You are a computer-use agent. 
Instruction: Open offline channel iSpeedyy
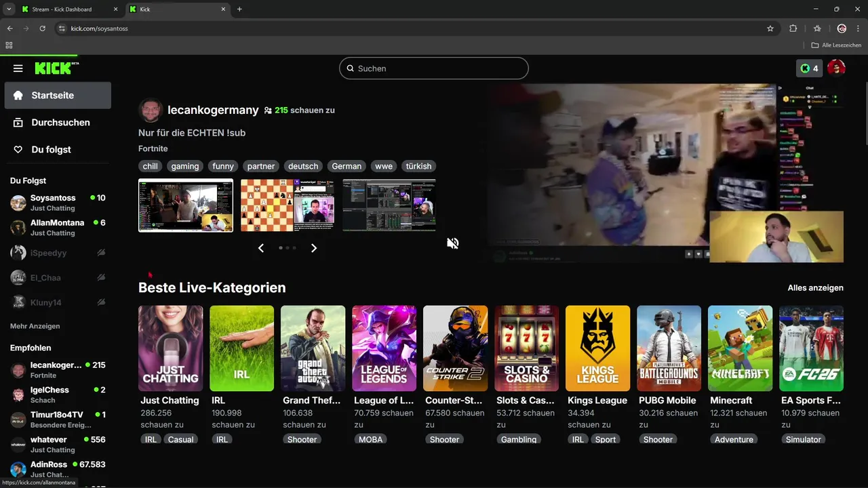58,253
